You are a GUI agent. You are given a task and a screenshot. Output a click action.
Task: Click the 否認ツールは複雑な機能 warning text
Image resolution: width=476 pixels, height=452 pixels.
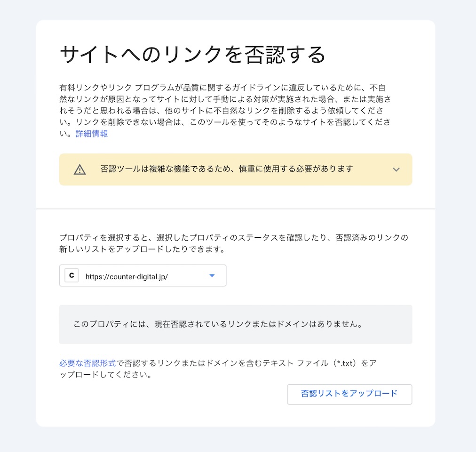point(226,169)
